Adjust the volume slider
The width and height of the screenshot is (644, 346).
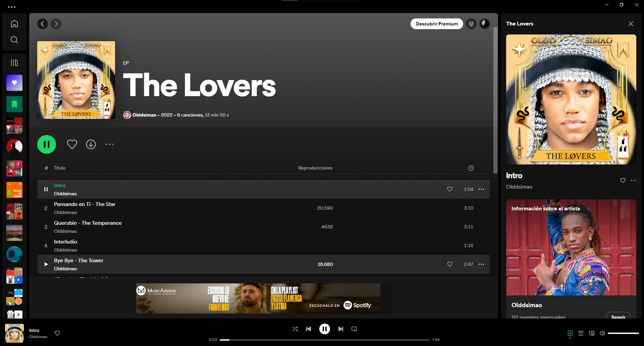point(623,333)
